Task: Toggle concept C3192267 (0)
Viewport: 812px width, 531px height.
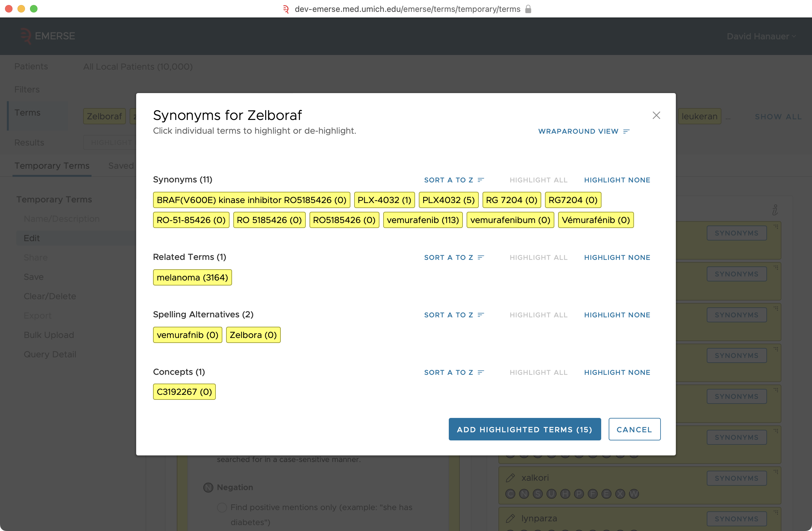Action: pyautogui.click(x=184, y=392)
